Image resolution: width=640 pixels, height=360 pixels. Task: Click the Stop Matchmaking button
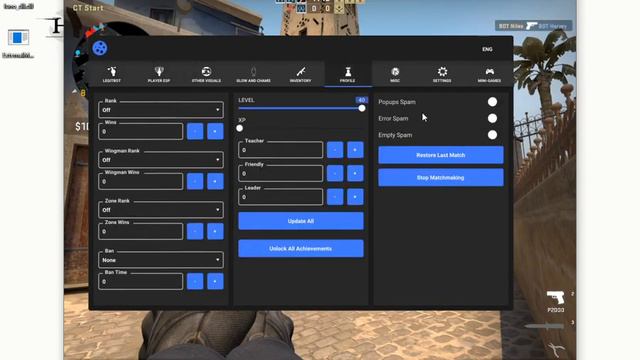point(441,178)
